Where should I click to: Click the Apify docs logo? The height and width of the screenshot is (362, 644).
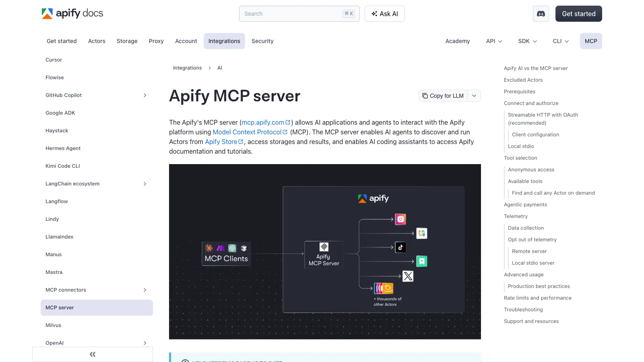pyautogui.click(x=72, y=13)
